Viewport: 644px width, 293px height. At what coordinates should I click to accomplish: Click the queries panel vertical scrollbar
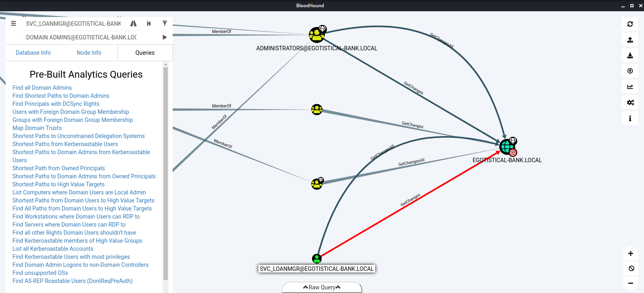click(165, 173)
